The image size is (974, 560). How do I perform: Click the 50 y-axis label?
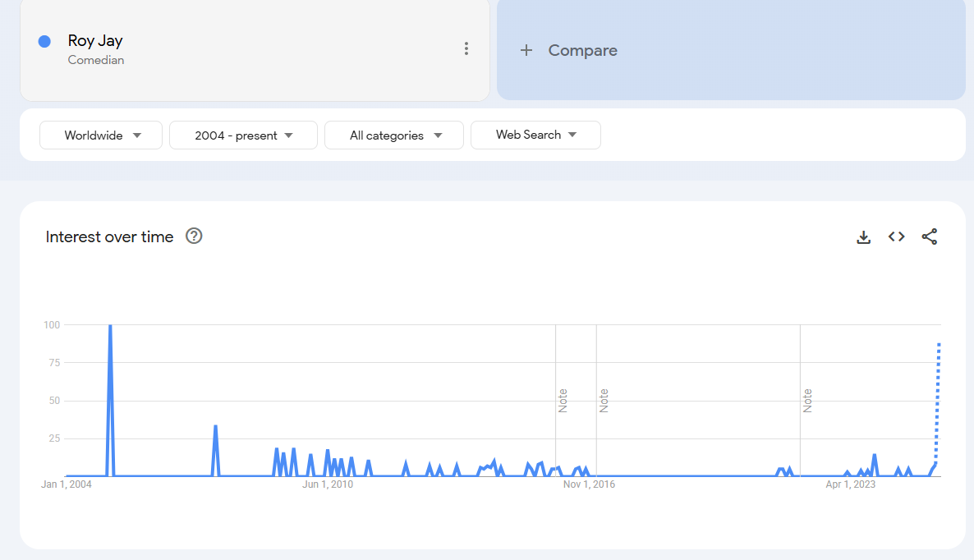coord(55,401)
